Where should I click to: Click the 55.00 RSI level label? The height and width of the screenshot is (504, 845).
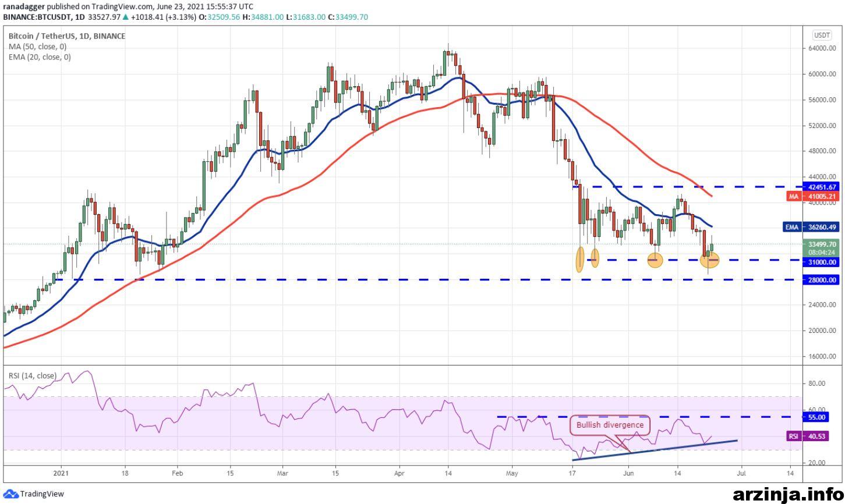[x=817, y=417]
